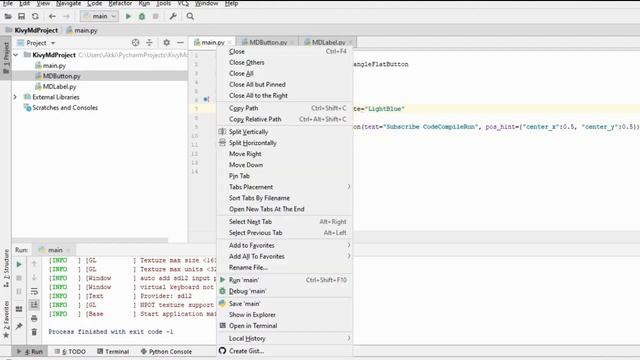This screenshot has width=640, height=360.
Task: Click the up arrow icon in Run panel
Action: [x=34, y=264]
